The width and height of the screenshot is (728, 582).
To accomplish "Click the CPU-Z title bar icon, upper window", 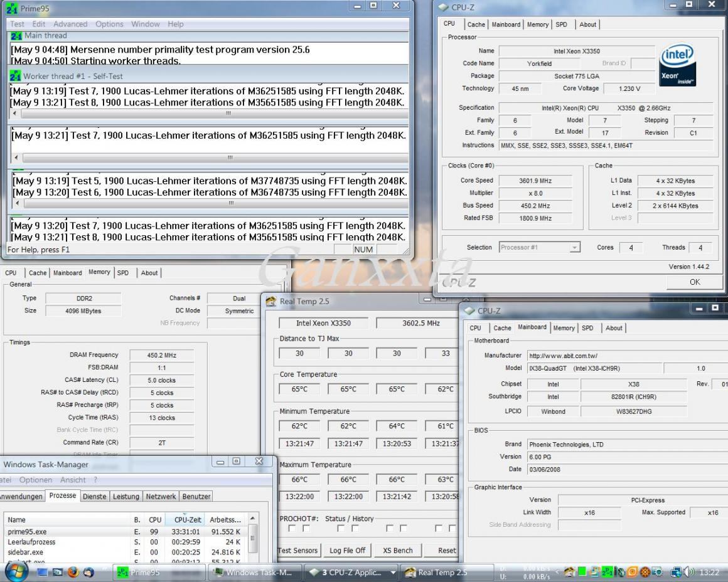I will coord(444,8).
